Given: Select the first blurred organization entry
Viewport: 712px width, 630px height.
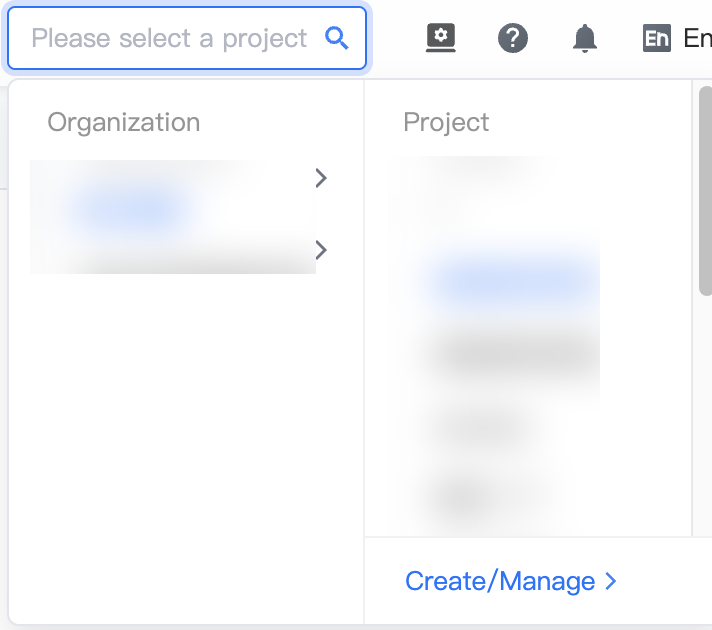Looking at the screenshot, I should tap(173, 195).
